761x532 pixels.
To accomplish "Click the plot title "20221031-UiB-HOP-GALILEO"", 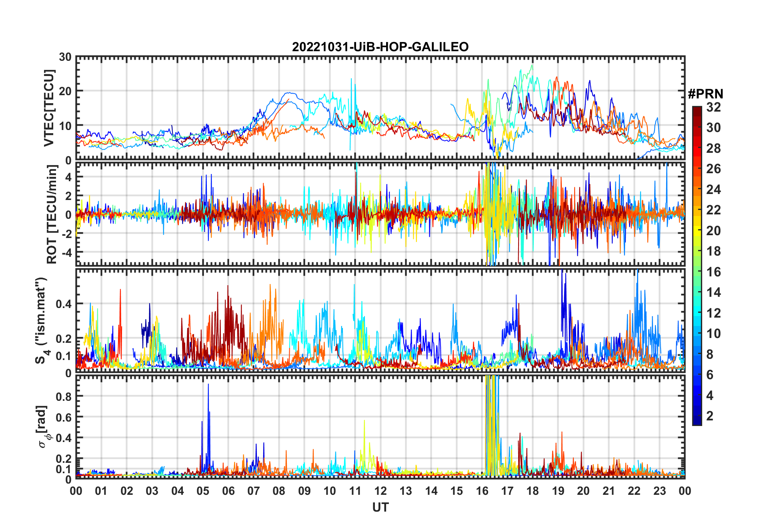I will pyautogui.click(x=380, y=47).
